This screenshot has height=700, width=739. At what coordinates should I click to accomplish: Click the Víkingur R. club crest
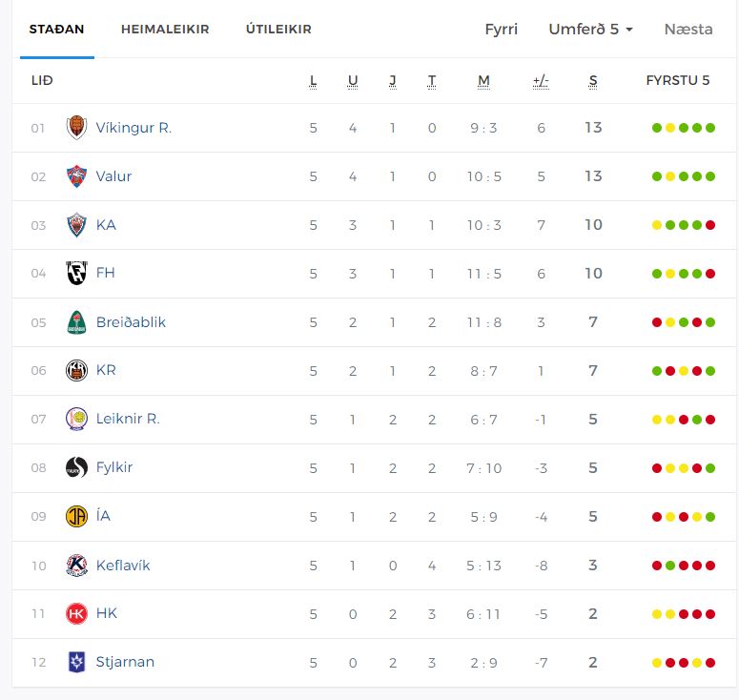click(76, 128)
